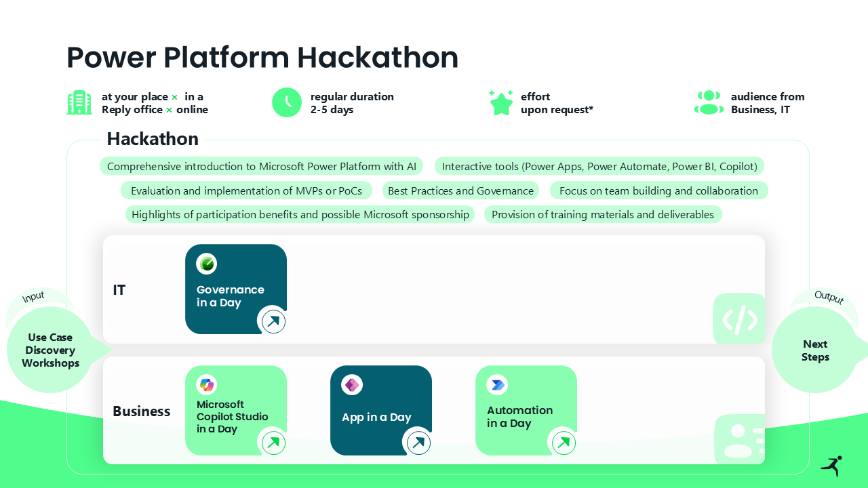The image size is (868, 488).
Task: Click 'at your place × in a Reply office × online' text
Action: (155, 103)
